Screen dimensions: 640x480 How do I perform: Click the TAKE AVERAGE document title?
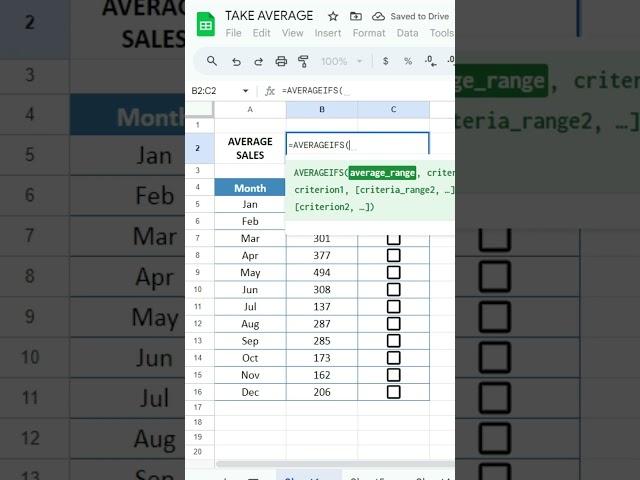click(x=269, y=16)
